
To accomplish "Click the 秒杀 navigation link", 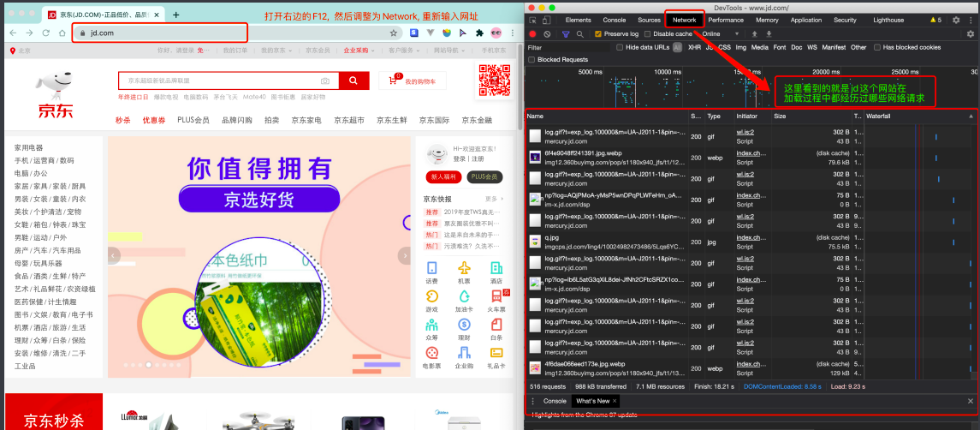I will click(x=123, y=120).
